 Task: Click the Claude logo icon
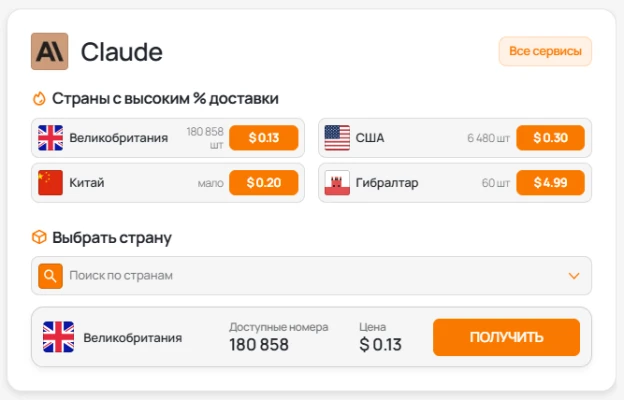[49, 51]
